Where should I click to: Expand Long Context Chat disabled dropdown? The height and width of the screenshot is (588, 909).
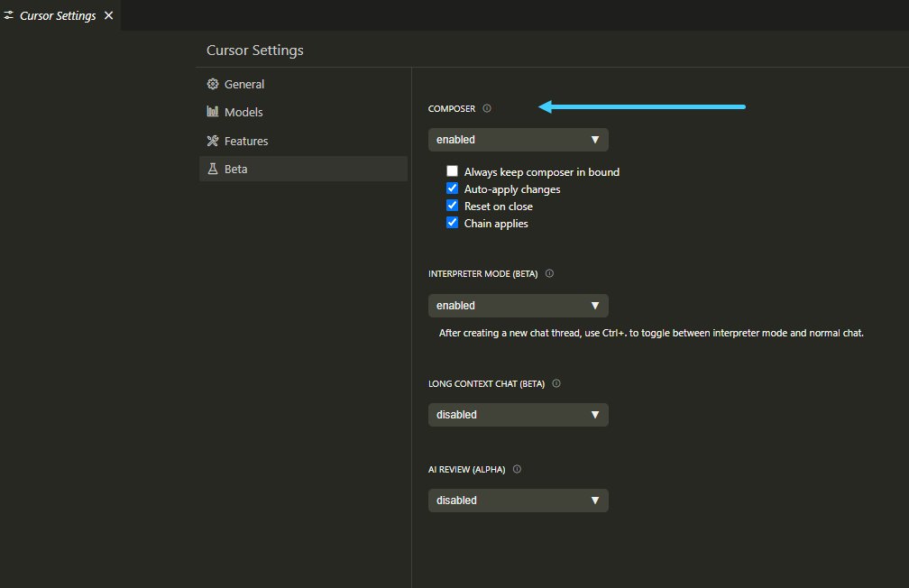click(x=519, y=415)
